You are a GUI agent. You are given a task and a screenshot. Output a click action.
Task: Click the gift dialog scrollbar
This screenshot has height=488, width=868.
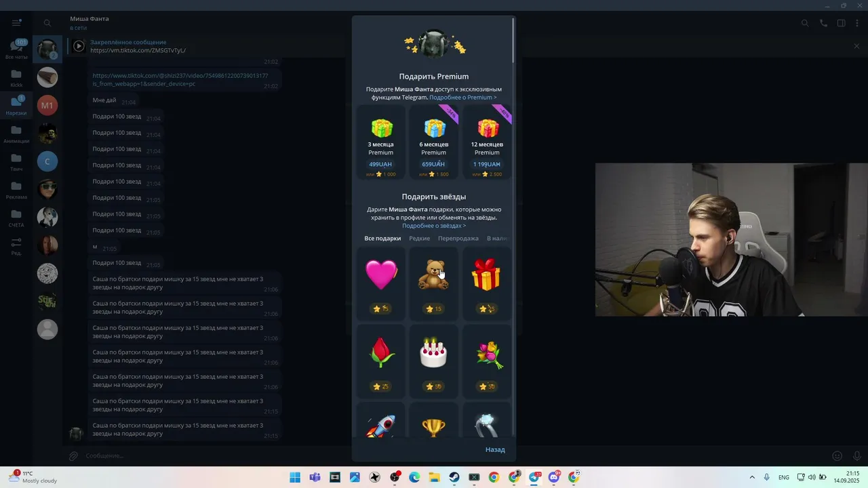(x=513, y=41)
